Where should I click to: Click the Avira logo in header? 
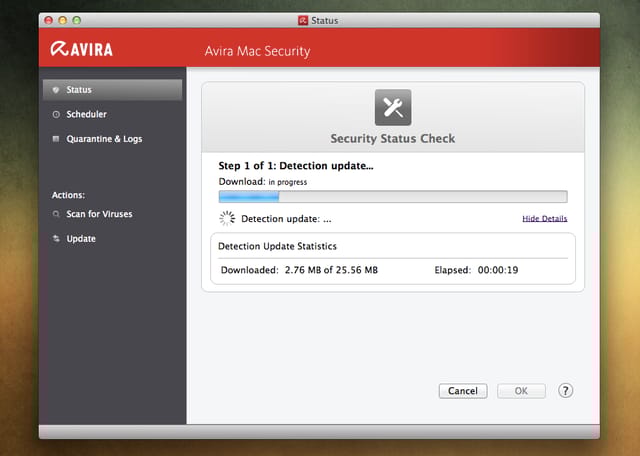(x=82, y=49)
